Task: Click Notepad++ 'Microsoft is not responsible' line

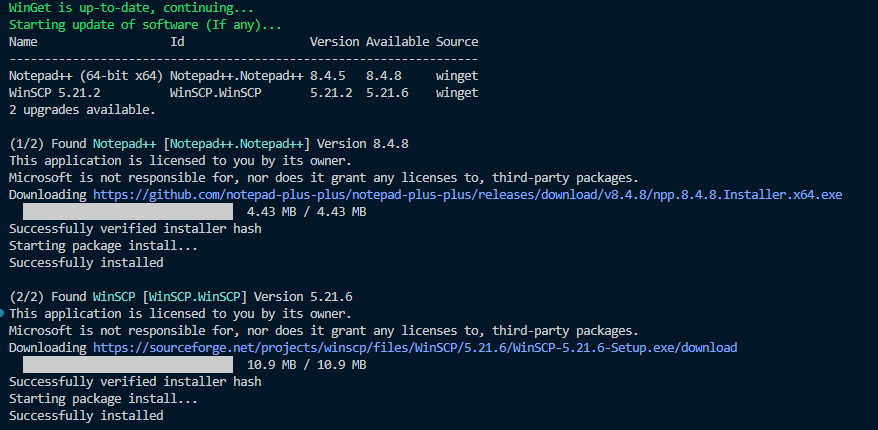Action: click(x=324, y=178)
